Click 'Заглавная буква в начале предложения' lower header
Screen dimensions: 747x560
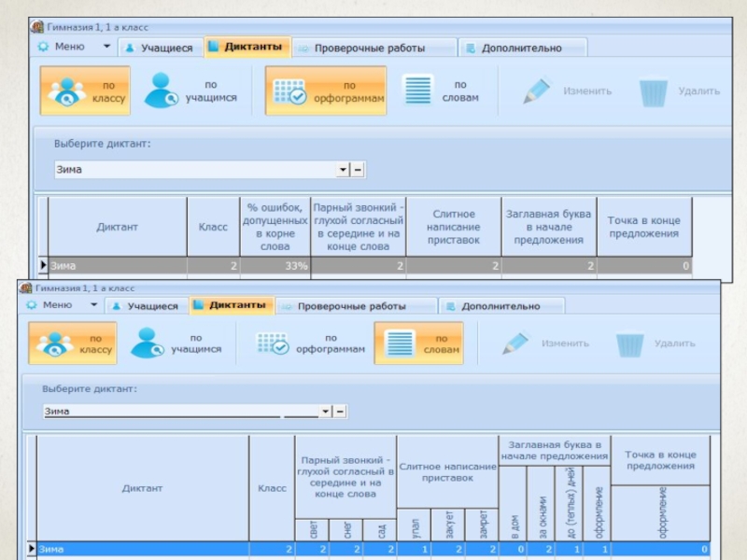555,451
